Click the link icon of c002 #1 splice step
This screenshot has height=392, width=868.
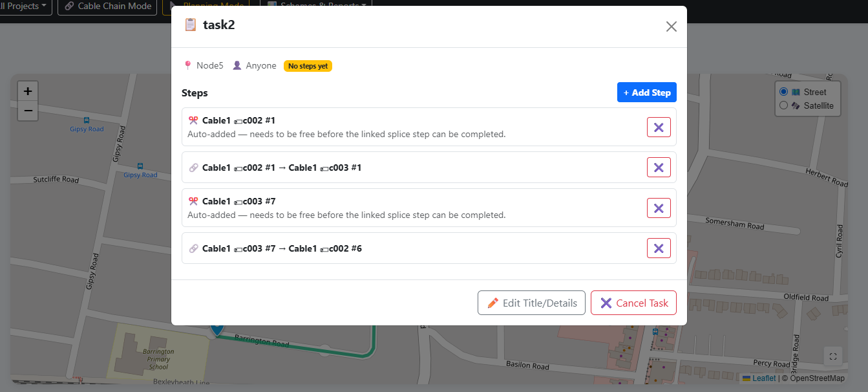coord(193,168)
